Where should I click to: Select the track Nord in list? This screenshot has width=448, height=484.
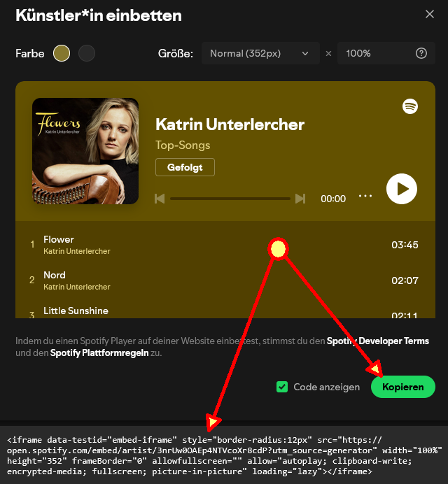(225, 280)
